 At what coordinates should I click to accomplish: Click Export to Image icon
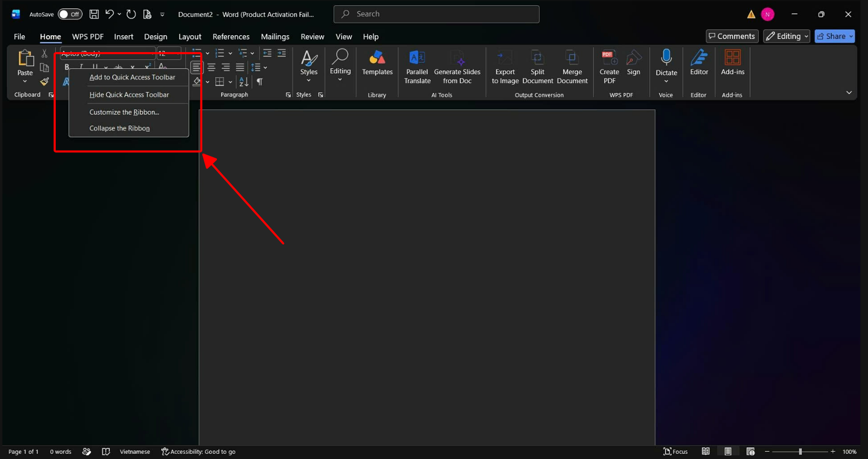[x=505, y=67]
